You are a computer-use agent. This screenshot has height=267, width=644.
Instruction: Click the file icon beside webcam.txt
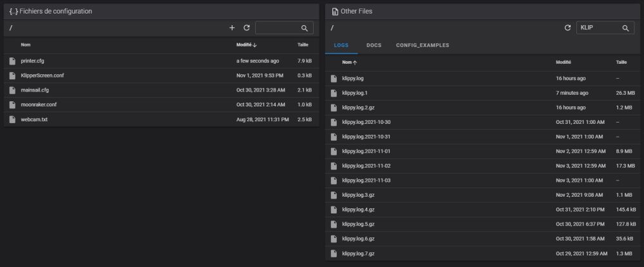pyautogui.click(x=12, y=119)
